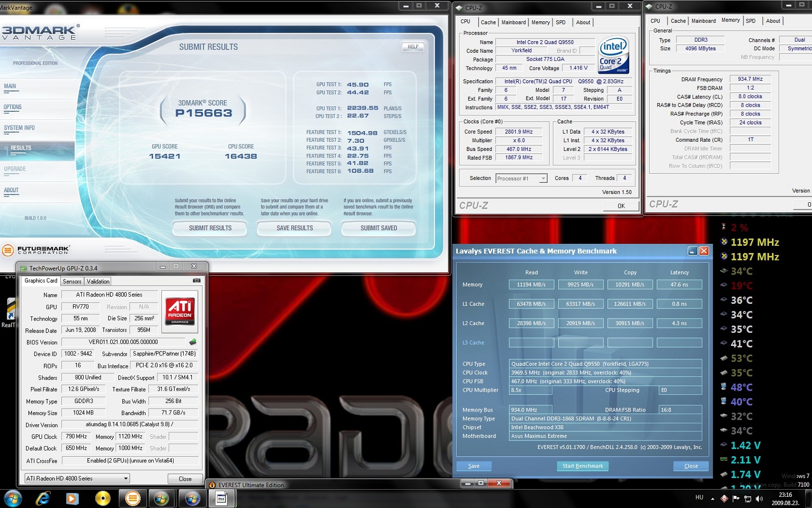Image resolution: width=812 pixels, height=508 pixels.
Task: Click OK in the CPU-Z CPU window
Action: click(621, 206)
